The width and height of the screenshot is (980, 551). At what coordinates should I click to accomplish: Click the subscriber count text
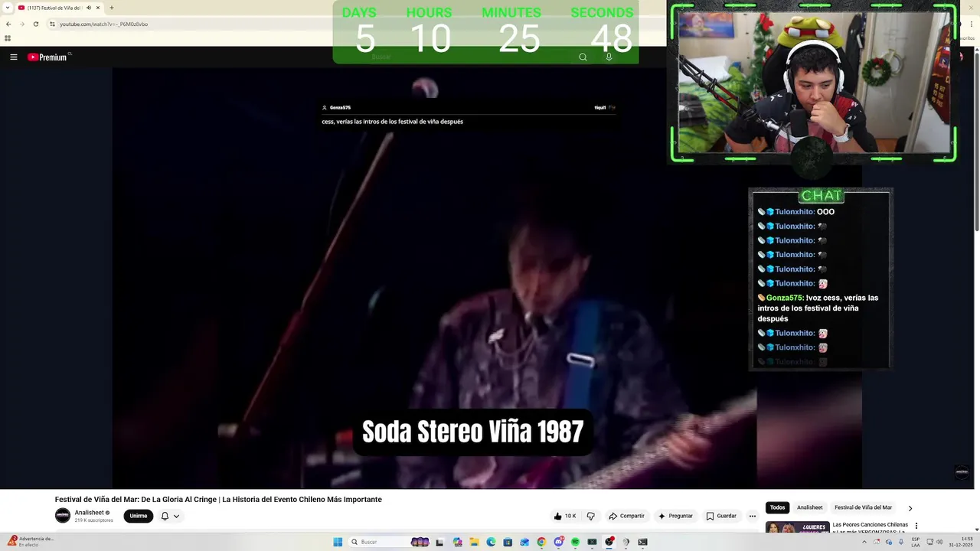pyautogui.click(x=93, y=520)
